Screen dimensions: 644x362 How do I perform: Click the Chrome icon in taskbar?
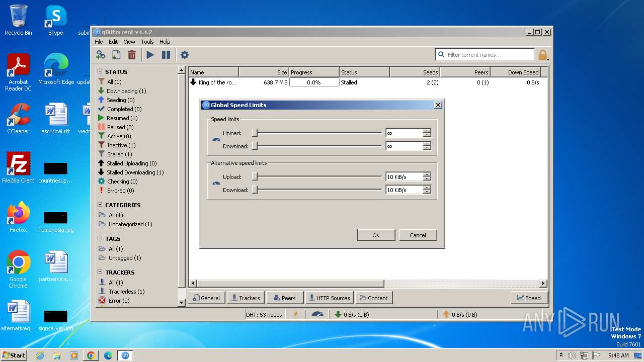click(91, 355)
